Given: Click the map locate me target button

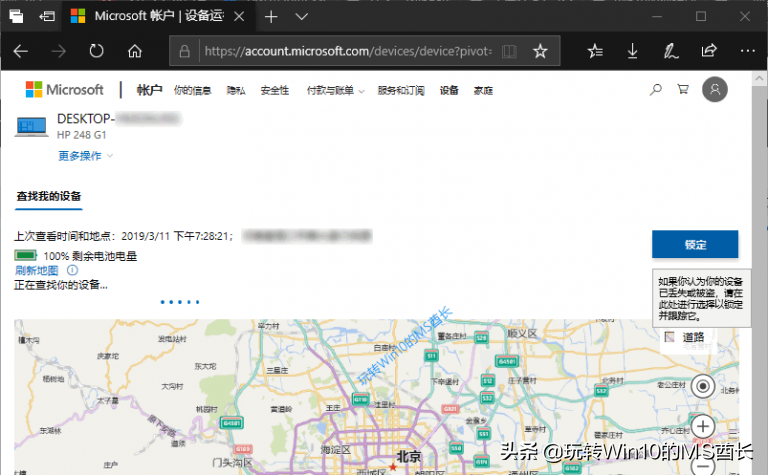Looking at the screenshot, I should click(703, 386).
